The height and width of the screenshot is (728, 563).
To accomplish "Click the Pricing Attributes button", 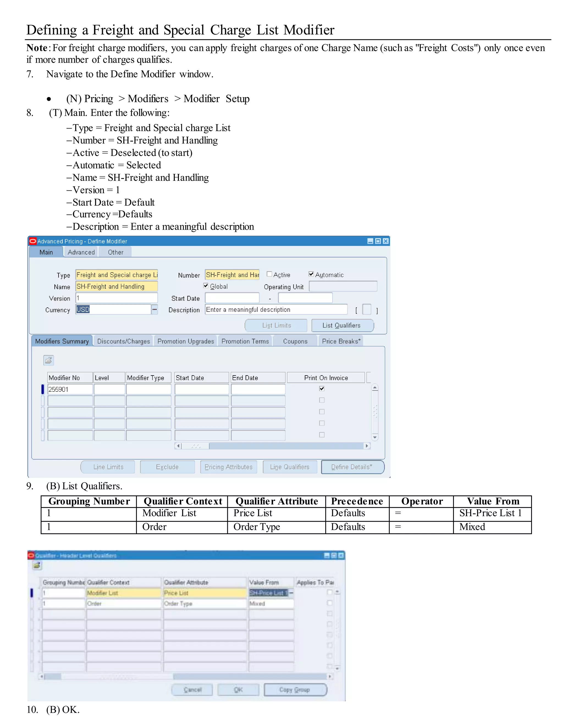I will pos(228,467).
